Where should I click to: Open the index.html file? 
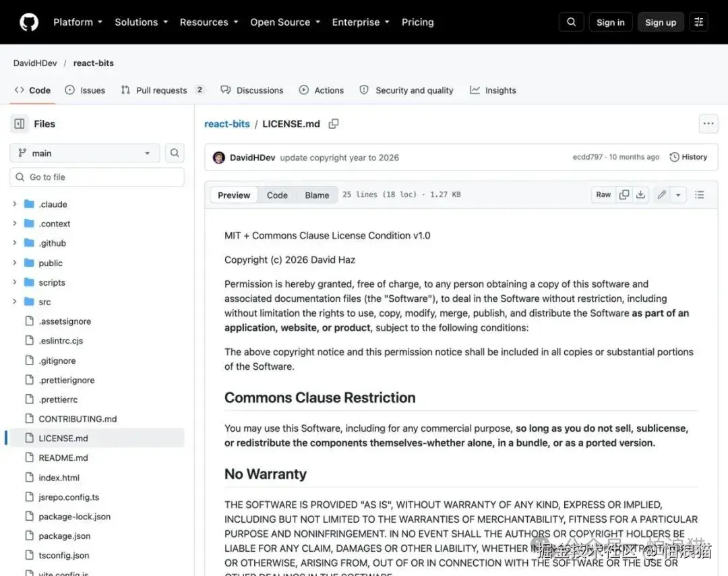59,478
